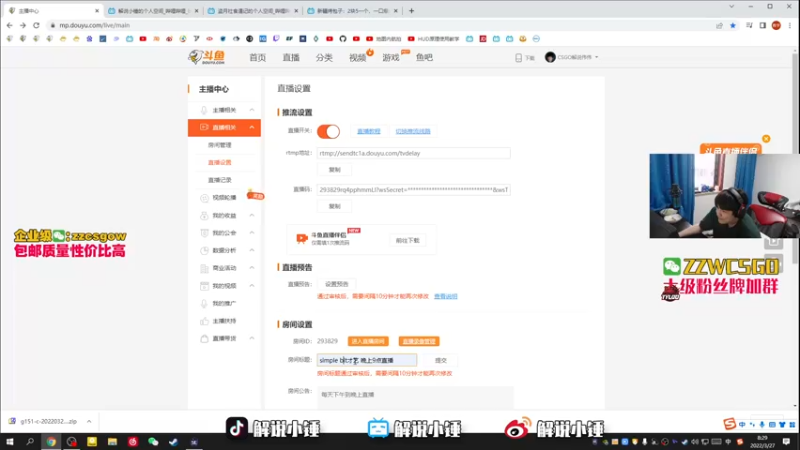This screenshot has width=800, height=450.
Task: Reload the page with the browser refresh icon
Action: point(36,25)
